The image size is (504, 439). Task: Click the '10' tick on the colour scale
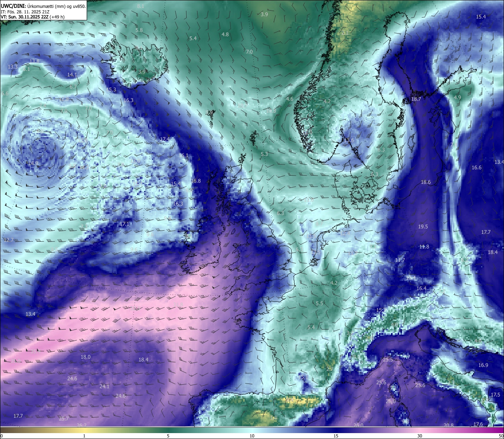coord(252,436)
